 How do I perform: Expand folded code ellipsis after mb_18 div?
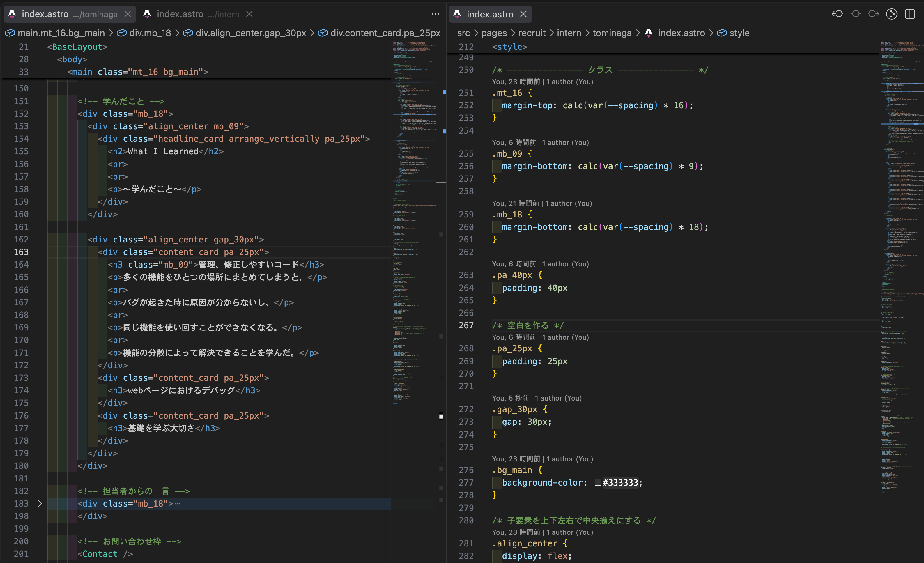pos(178,504)
